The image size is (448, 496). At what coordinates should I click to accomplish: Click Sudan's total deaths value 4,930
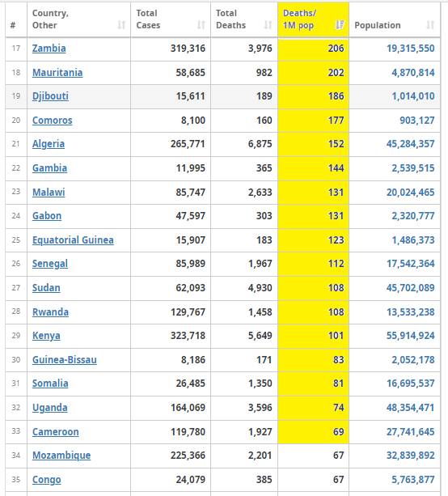coord(260,288)
